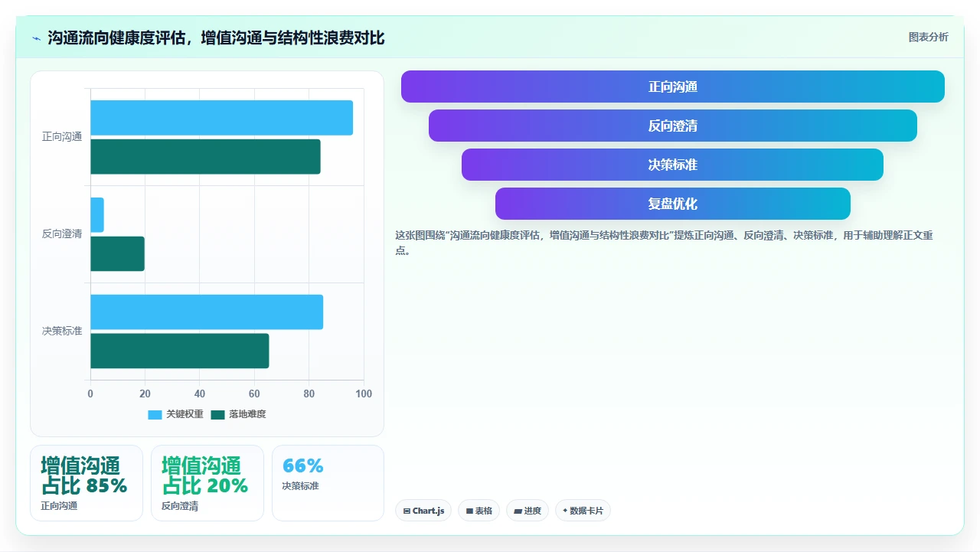Image resolution: width=980 pixels, height=552 pixels.
Task: Select the 复盘优化 funnel stage
Action: [x=673, y=204]
